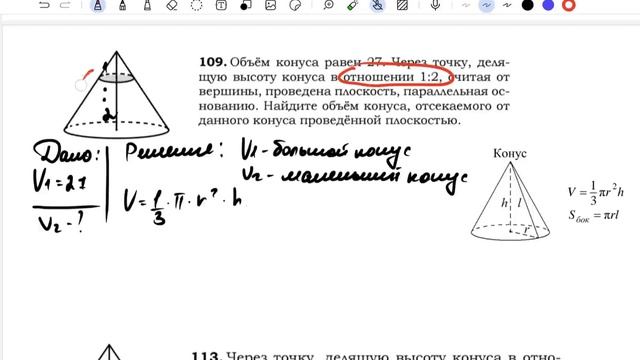Screen dimensions: 640x360
Task: Pick the black pen color
Action: 528,5
